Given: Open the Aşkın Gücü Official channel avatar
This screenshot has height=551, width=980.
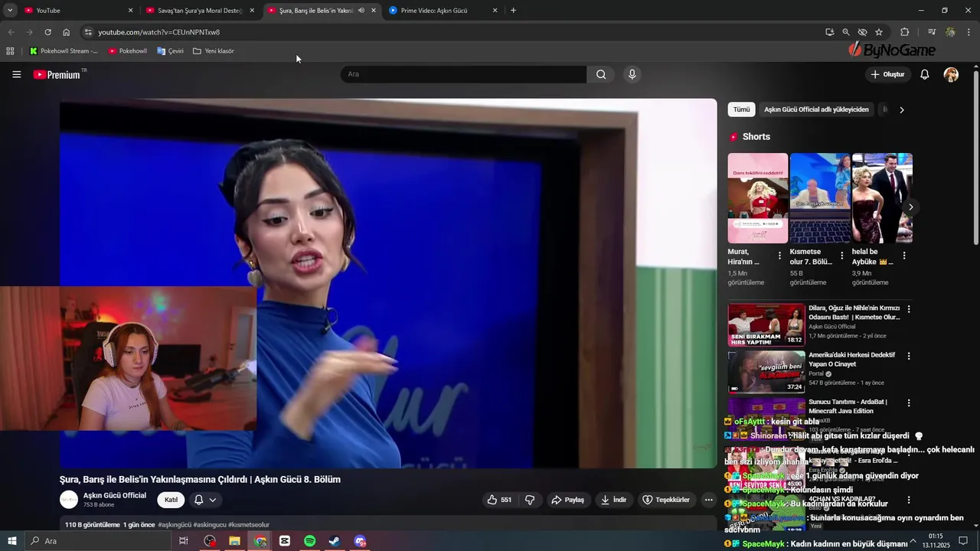Looking at the screenshot, I should point(69,500).
